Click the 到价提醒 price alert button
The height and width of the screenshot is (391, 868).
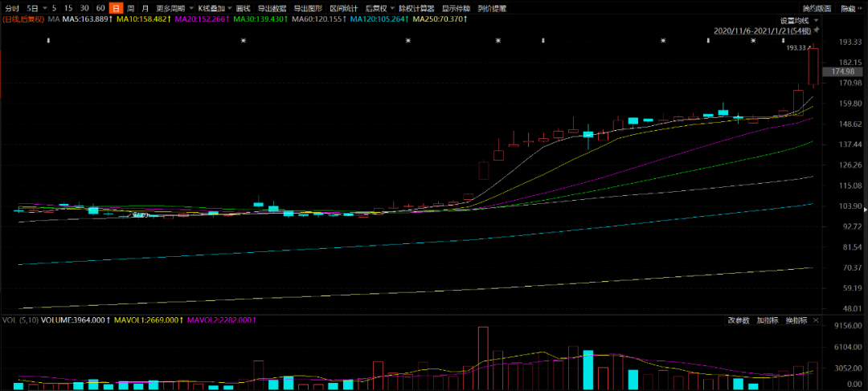tap(492, 8)
